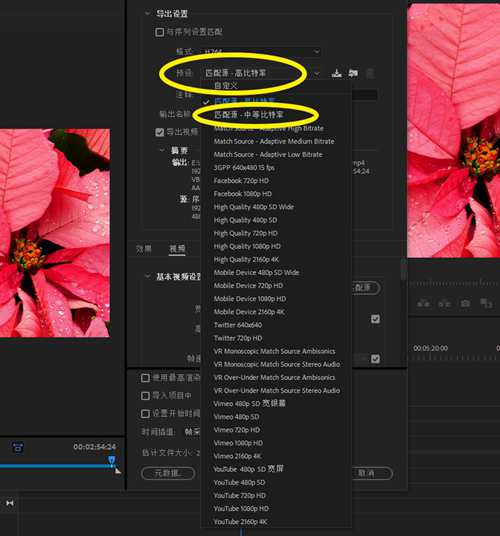Collapse the export settings section chevron
Viewport: 500px width, 536px height.
tap(147, 13)
